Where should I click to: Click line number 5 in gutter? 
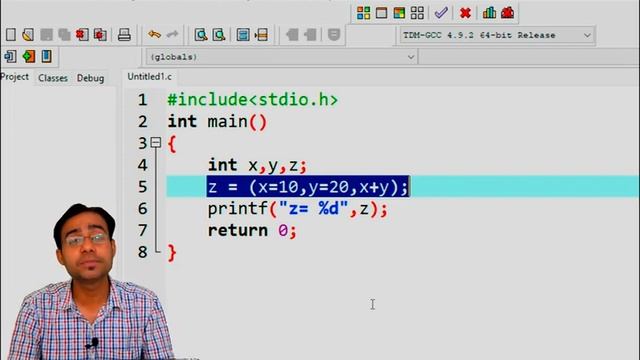point(142,187)
